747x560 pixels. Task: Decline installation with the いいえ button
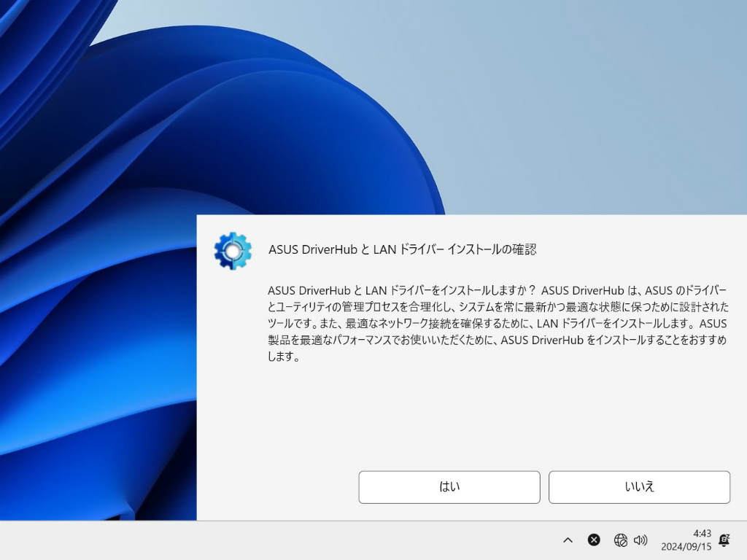[x=639, y=486]
